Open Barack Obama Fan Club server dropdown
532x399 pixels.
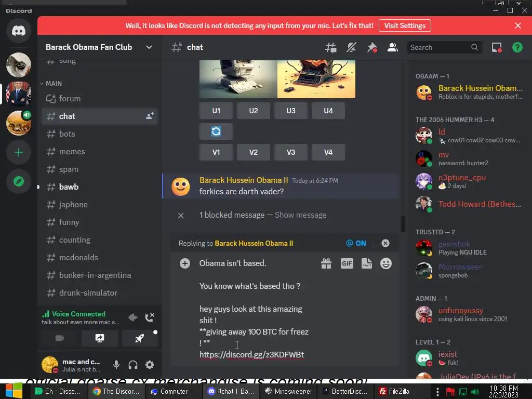(x=149, y=47)
